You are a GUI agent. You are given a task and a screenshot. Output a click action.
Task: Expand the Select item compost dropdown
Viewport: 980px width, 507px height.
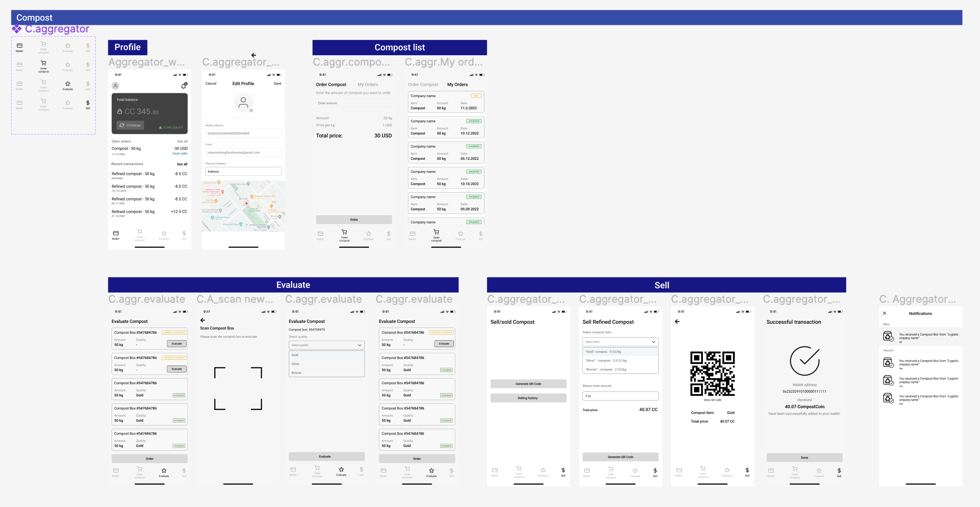pos(620,342)
